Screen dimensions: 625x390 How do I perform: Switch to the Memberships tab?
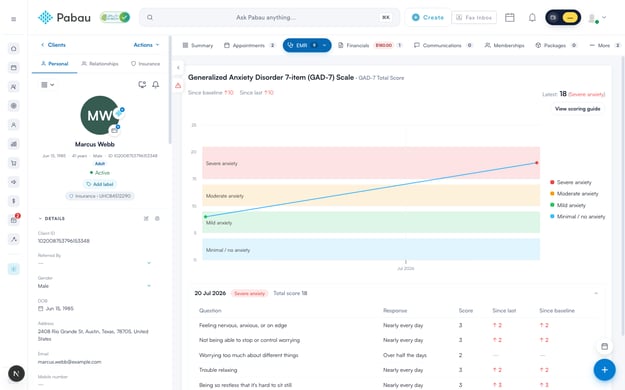tap(504, 45)
